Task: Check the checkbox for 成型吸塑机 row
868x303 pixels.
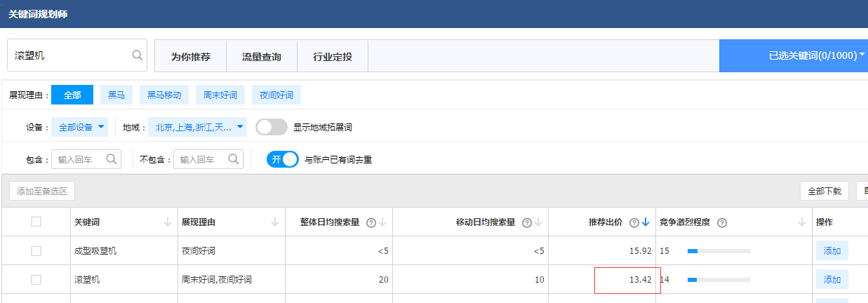Action: (x=36, y=251)
